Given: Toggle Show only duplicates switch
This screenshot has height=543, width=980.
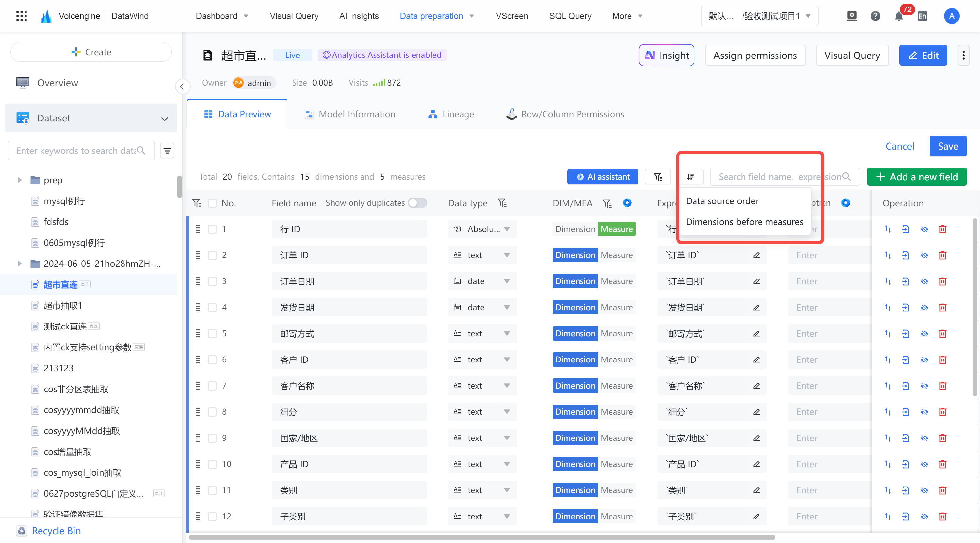Looking at the screenshot, I should click(417, 203).
